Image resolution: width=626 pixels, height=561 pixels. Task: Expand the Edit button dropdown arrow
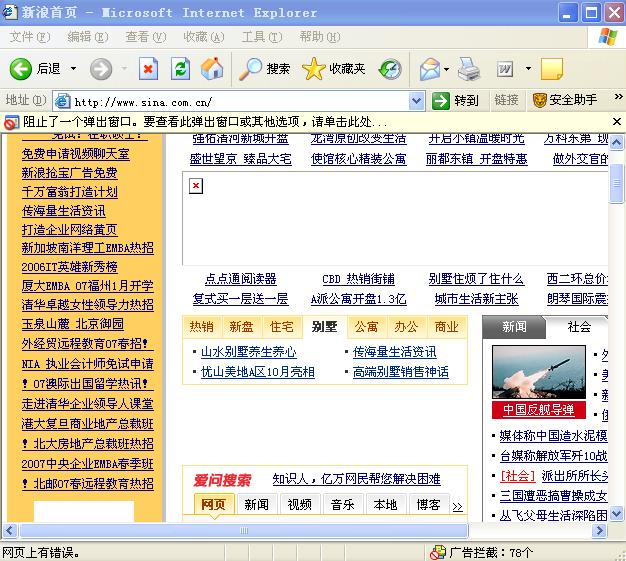click(x=528, y=69)
